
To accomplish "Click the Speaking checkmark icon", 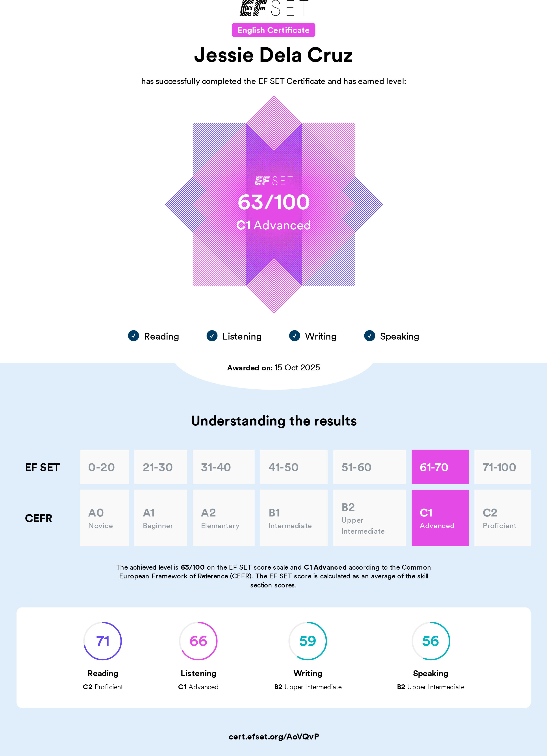I will click(370, 336).
